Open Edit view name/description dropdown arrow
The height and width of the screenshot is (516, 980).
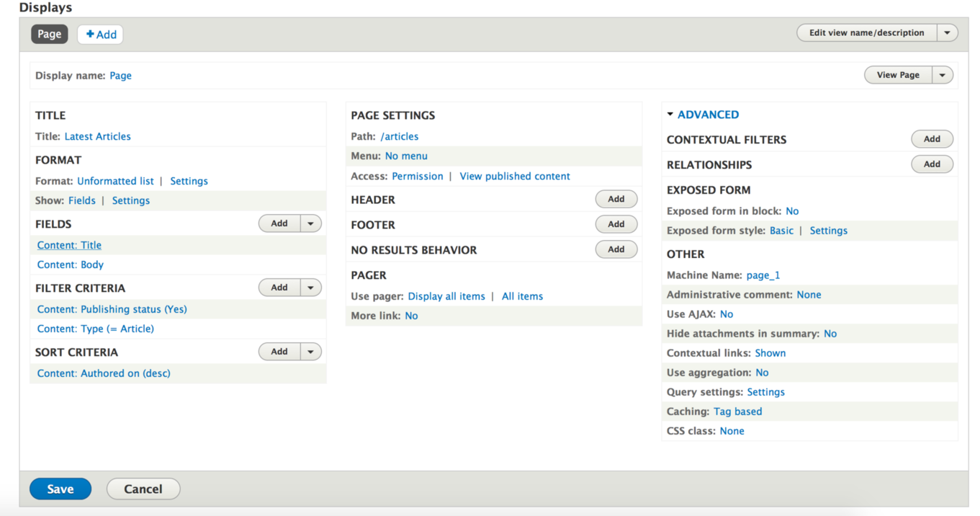point(948,32)
